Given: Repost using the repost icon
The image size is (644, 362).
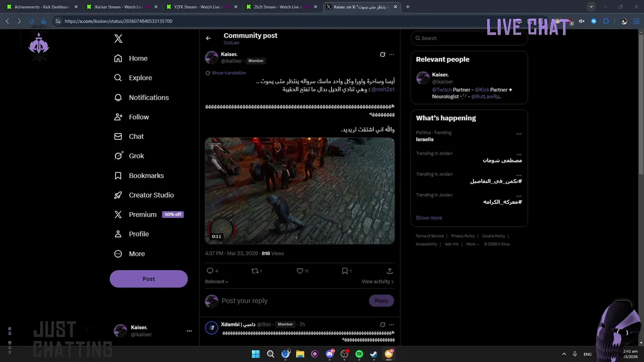Looking at the screenshot, I should click(x=257, y=271).
